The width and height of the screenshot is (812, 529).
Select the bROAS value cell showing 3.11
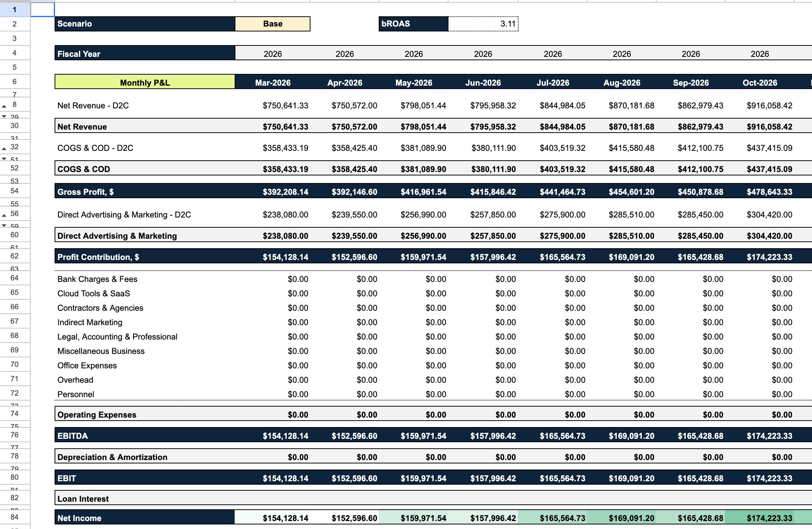point(483,23)
